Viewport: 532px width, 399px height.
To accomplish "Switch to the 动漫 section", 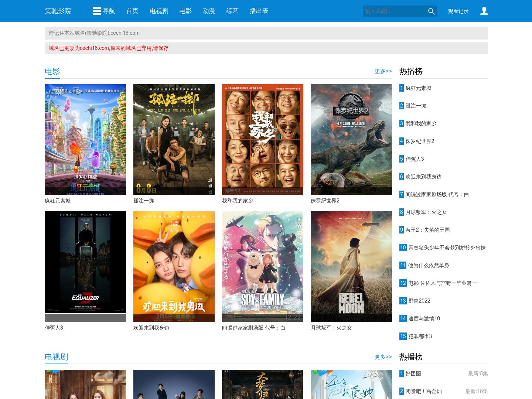I will tap(209, 11).
